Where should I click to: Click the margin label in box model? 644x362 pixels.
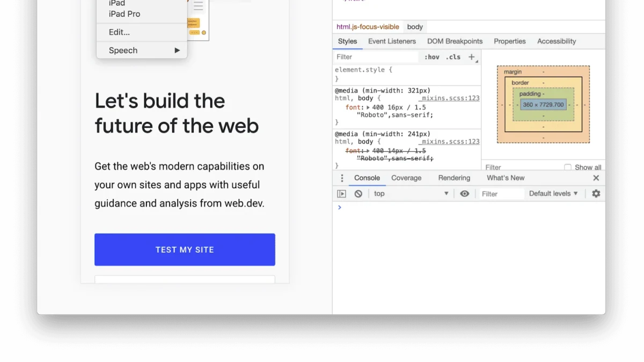tap(513, 72)
